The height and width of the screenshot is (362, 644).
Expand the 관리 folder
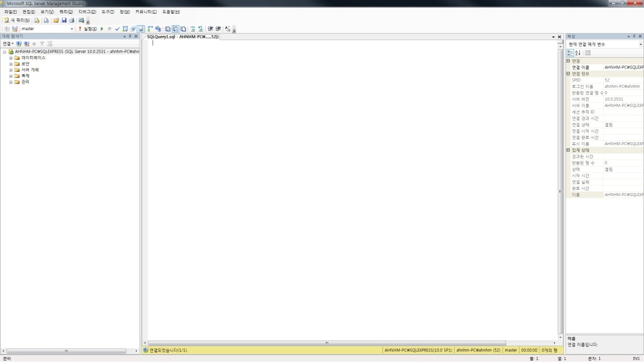pos(11,82)
